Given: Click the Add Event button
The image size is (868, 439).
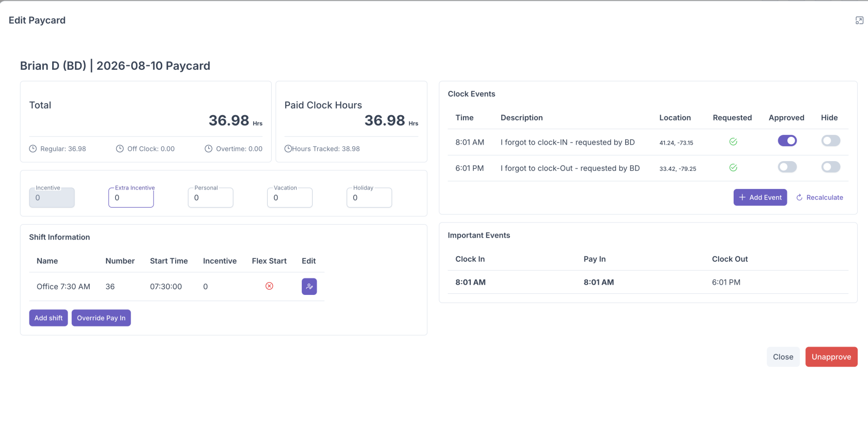Looking at the screenshot, I should (760, 197).
